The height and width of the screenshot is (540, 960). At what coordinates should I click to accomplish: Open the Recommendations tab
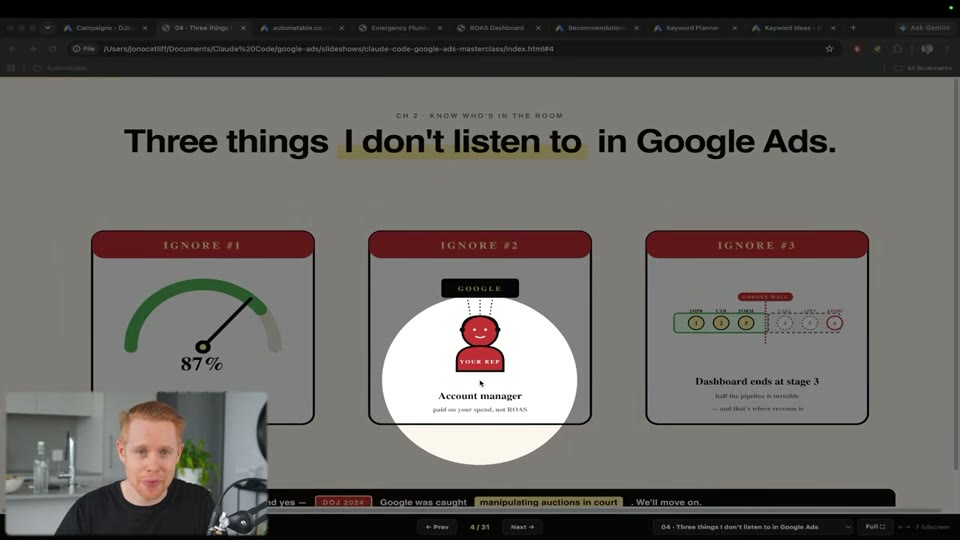tap(596, 28)
